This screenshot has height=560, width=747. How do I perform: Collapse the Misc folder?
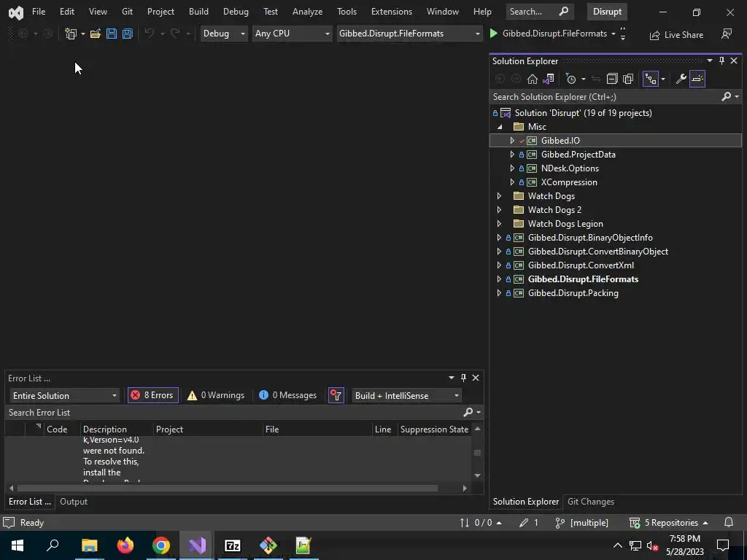coord(500,127)
